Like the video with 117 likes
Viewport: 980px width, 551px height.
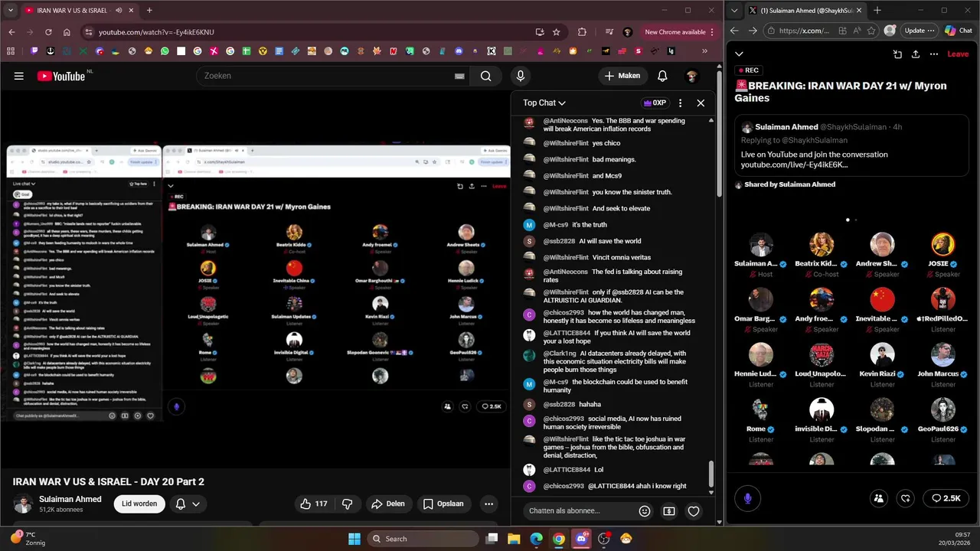point(314,504)
